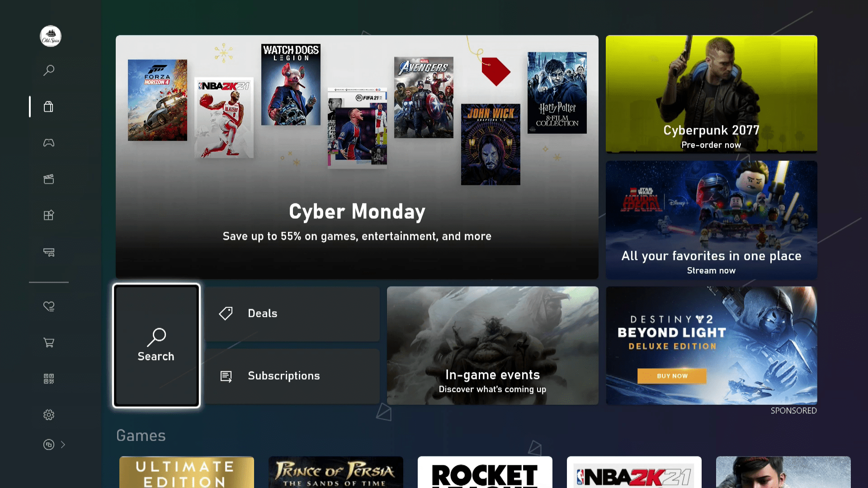
Task: Click the QR code icon in sidebar
Action: tap(49, 379)
